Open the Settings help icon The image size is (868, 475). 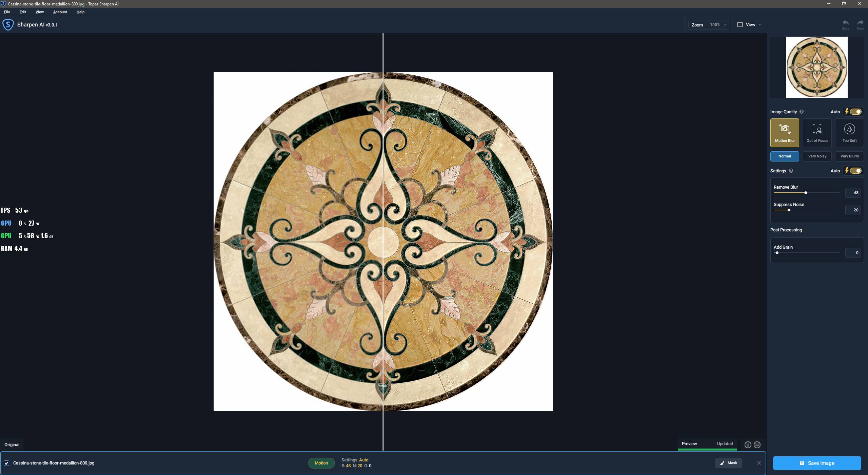pyautogui.click(x=791, y=171)
